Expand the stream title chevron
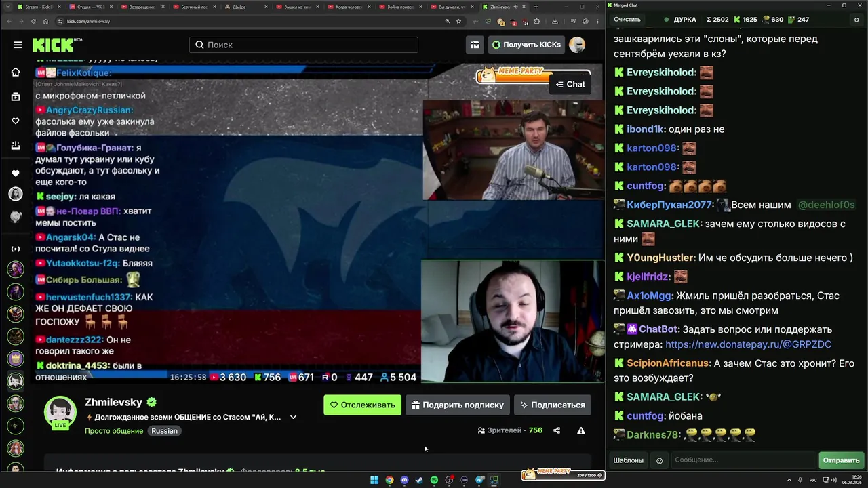 point(293,418)
